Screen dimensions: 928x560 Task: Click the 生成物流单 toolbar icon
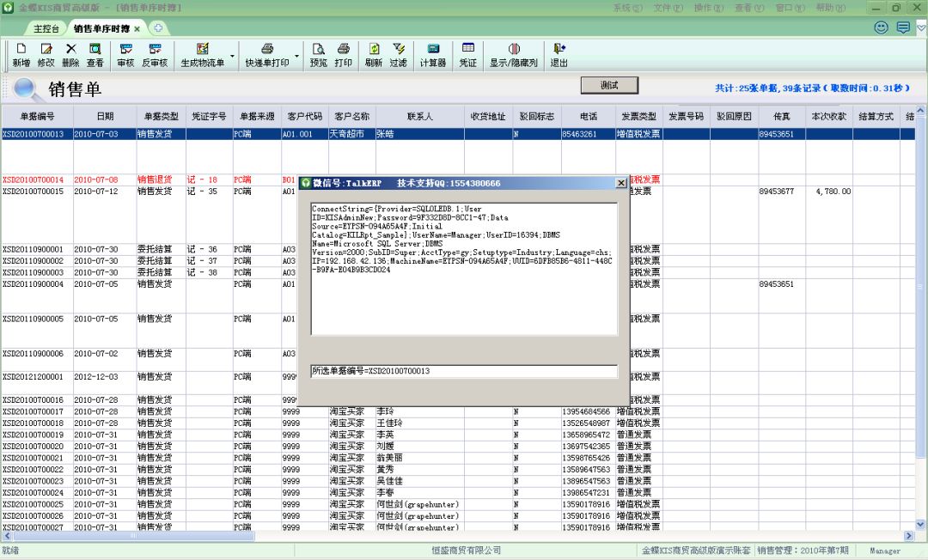pyautogui.click(x=203, y=55)
